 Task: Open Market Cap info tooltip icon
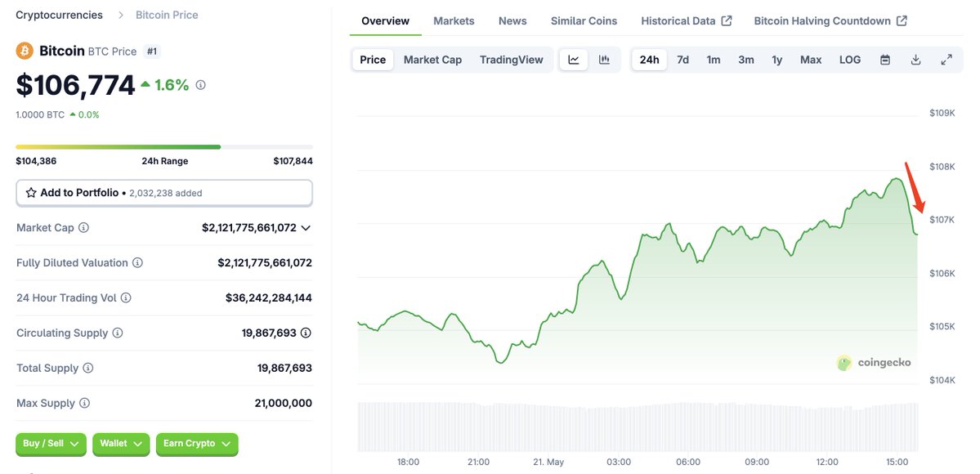(83, 228)
